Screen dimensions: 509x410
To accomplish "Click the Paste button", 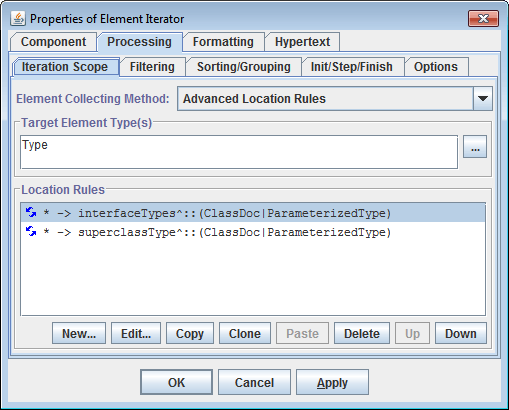I will (x=302, y=333).
